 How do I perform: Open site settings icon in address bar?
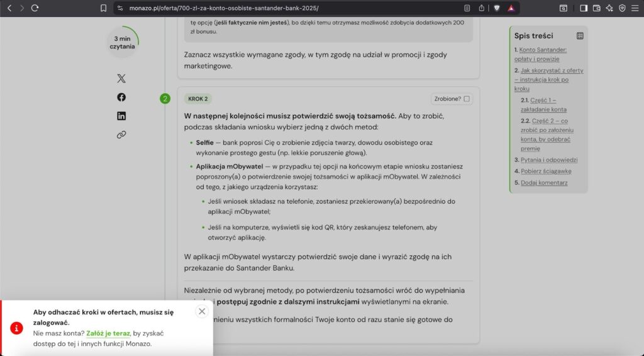click(119, 8)
